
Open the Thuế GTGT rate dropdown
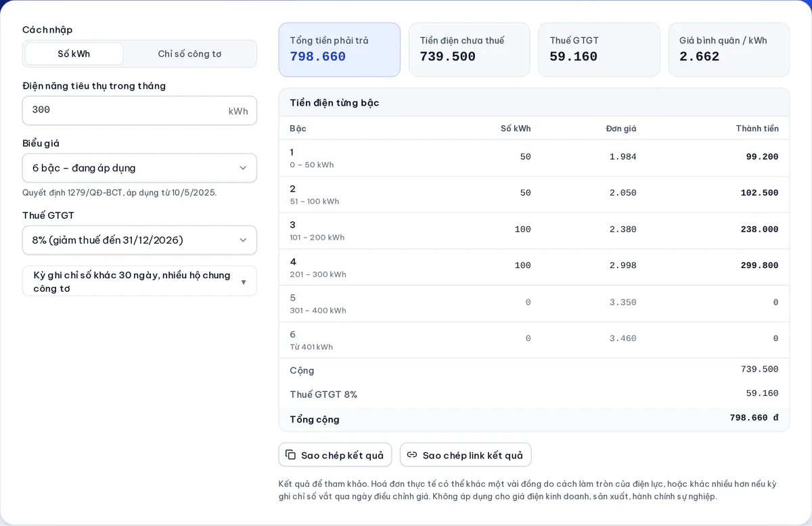[x=139, y=240]
